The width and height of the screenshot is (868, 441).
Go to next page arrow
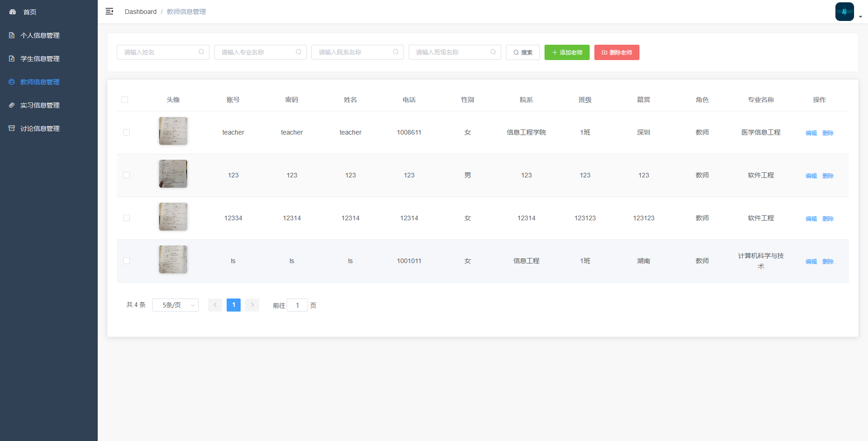(x=252, y=305)
